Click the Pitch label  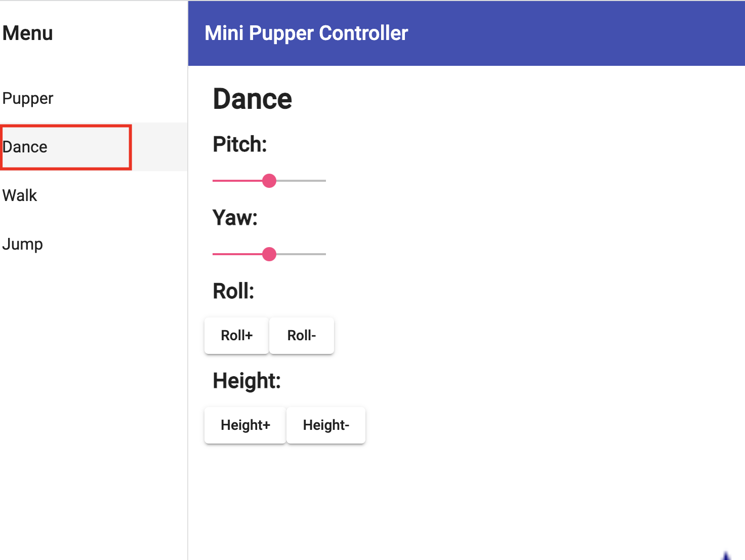(240, 144)
